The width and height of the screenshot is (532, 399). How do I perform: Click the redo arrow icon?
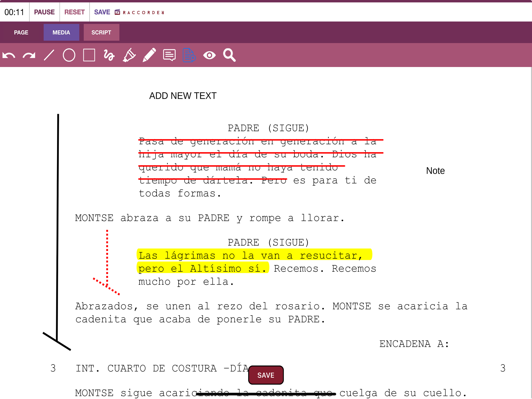tap(29, 55)
